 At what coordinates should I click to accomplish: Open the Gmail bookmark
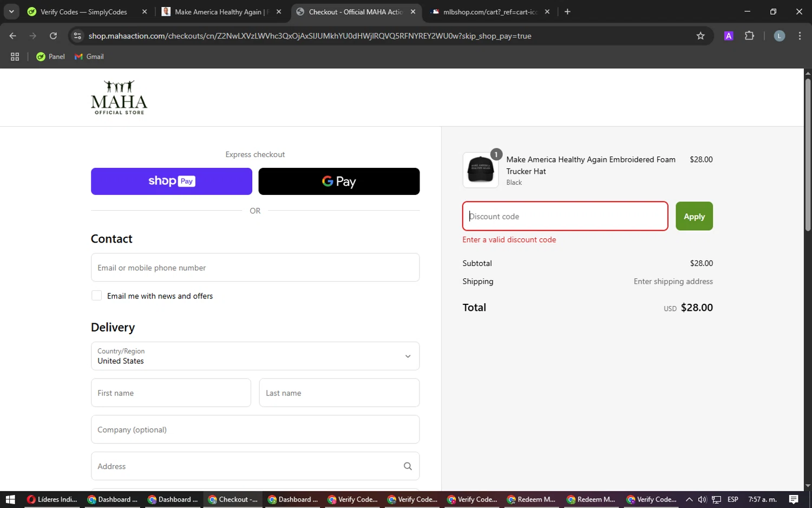(x=89, y=56)
